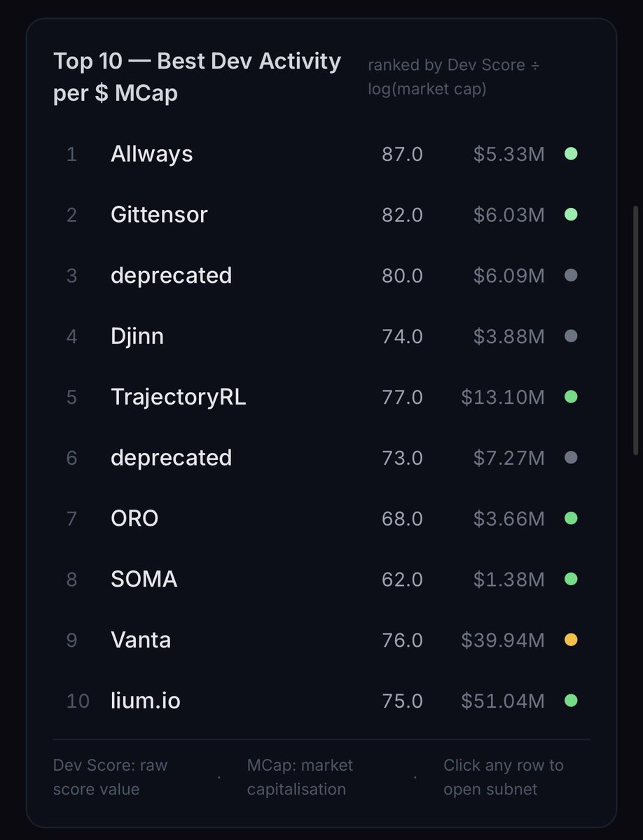Click the green status dot for Allways
The height and width of the screenshot is (840, 643).
pyautogui.click(x=571, y=154)
